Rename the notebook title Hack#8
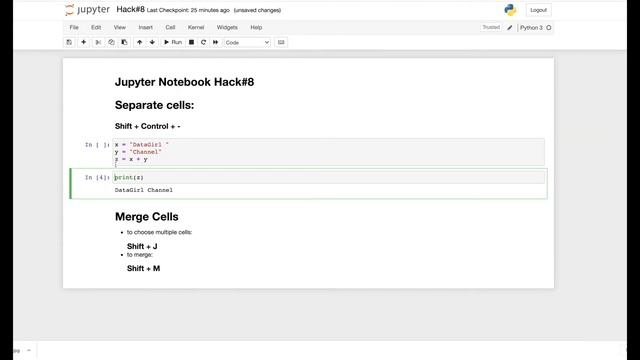This screenshot has height=360, width=640. click(x=130, y=9)
